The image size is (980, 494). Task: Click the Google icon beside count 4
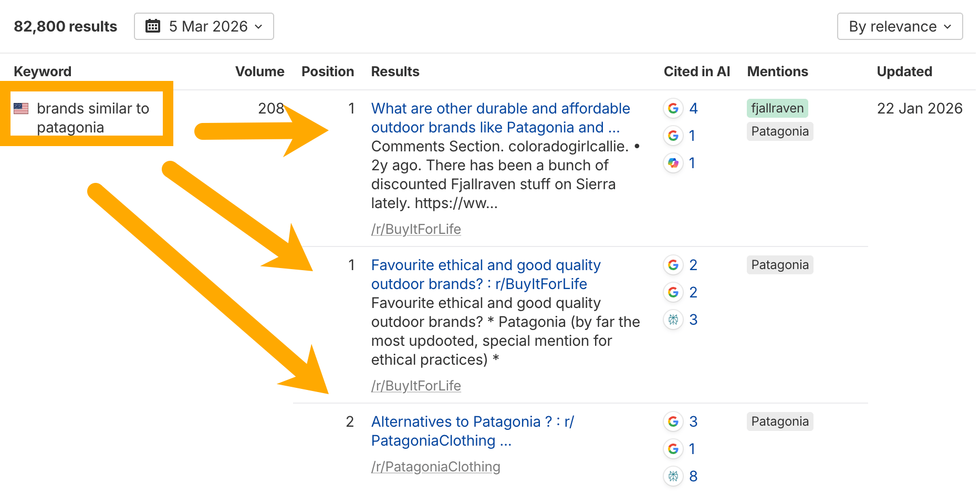673,108
